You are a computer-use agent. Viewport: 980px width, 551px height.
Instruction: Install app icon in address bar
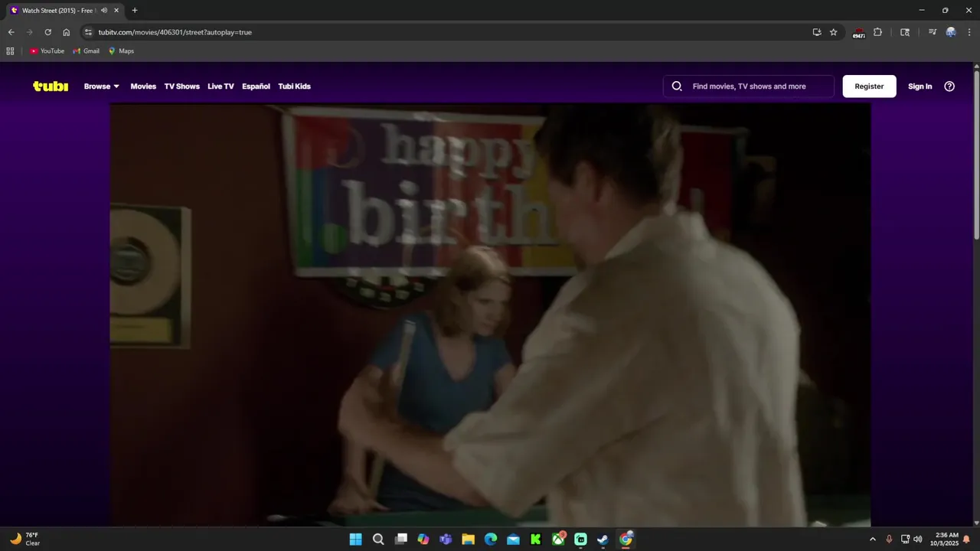[816, 32]
